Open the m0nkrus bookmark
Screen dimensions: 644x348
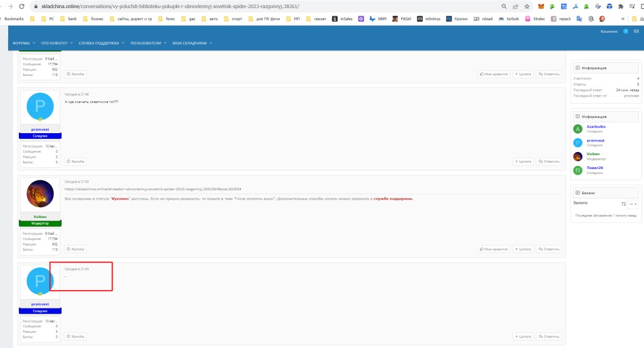coord(429,19)
